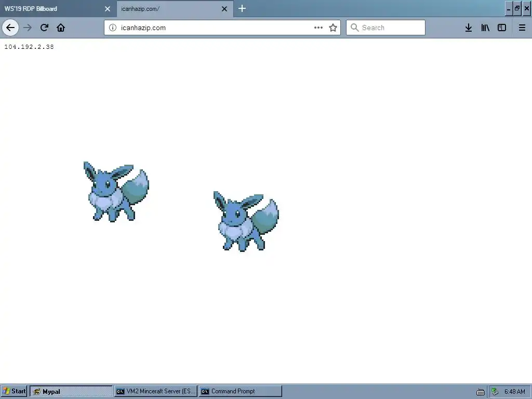Viewport: 532px width, 399px height.
Task: Close the WS'19 RDP Billboard tab
Action: click(x=108, y=9)
